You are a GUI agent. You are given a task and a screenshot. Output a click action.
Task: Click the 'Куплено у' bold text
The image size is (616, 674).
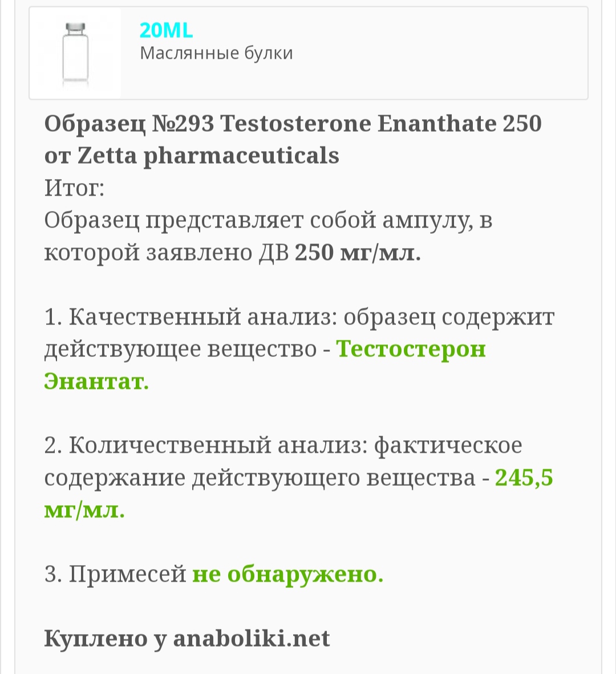[x=105, y=638]
